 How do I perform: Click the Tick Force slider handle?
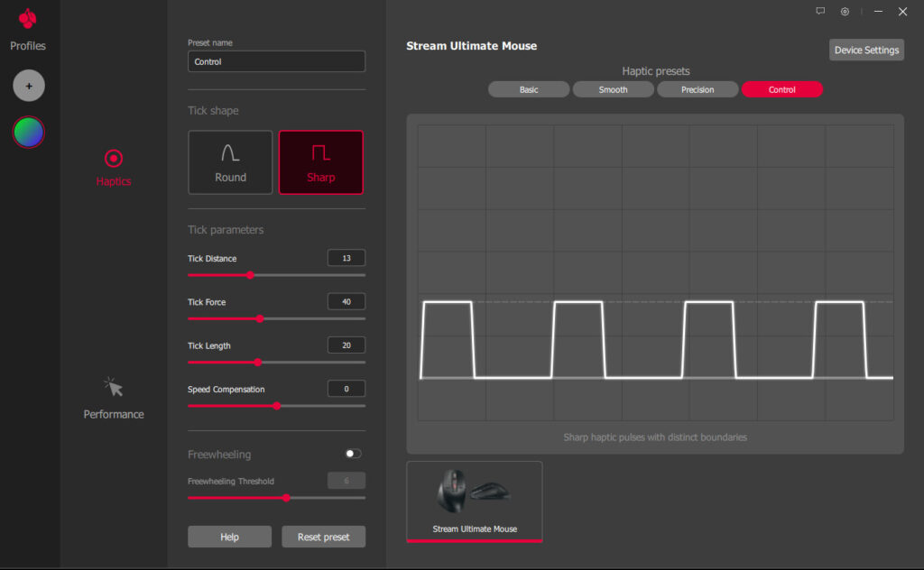tap(260, 318)
